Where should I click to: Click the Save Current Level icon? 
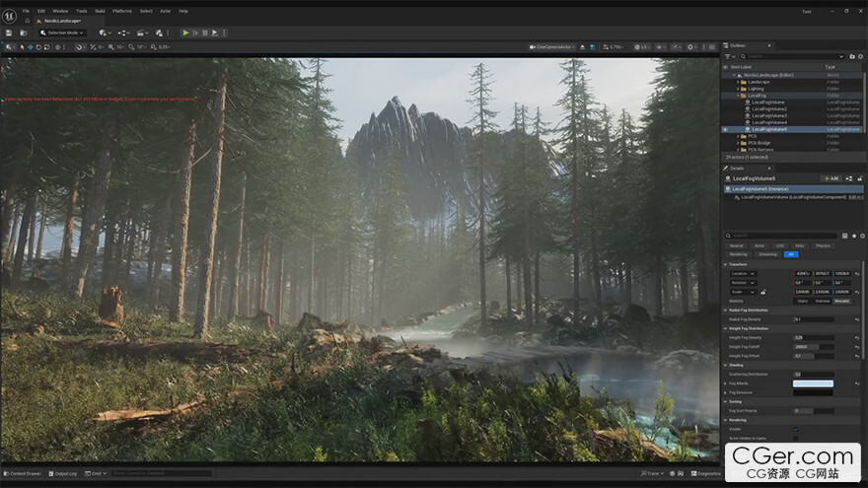(9, 33)
